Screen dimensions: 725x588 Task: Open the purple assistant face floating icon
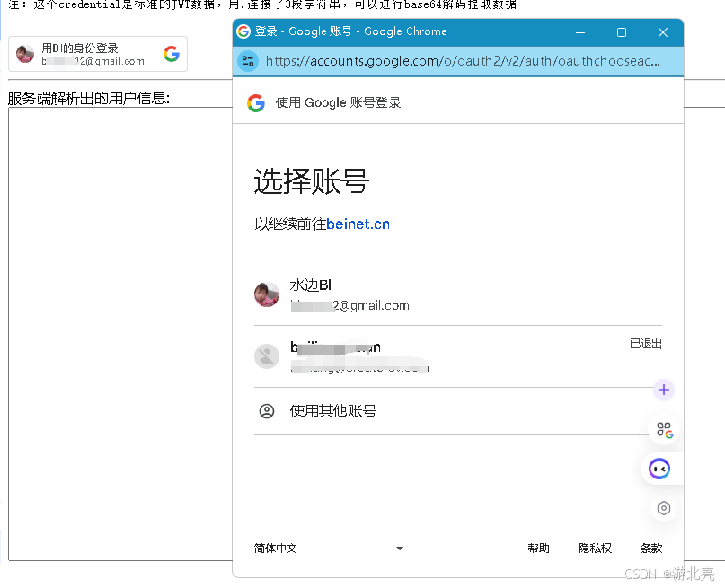659,469
